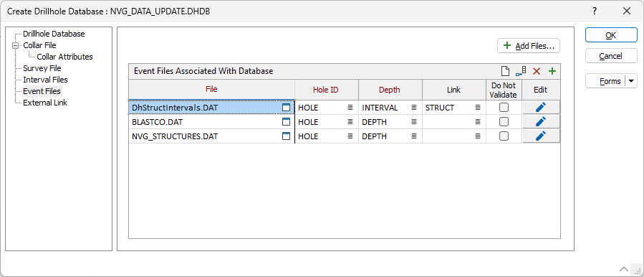Screen dimensions: 644x277
Task: Click the OK button
Action: click(x=611, y=35)
